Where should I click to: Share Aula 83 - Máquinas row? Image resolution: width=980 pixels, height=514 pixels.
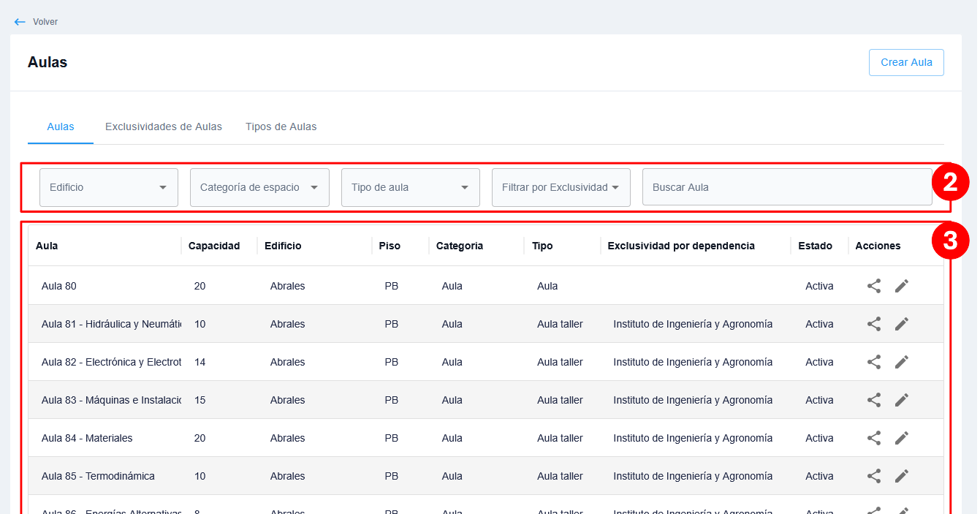click(874, 400)
